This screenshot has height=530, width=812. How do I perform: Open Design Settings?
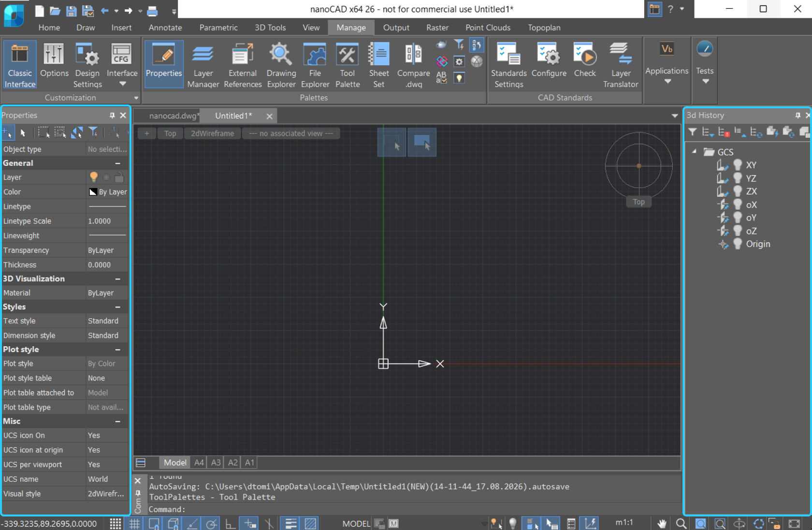[87, 65]
